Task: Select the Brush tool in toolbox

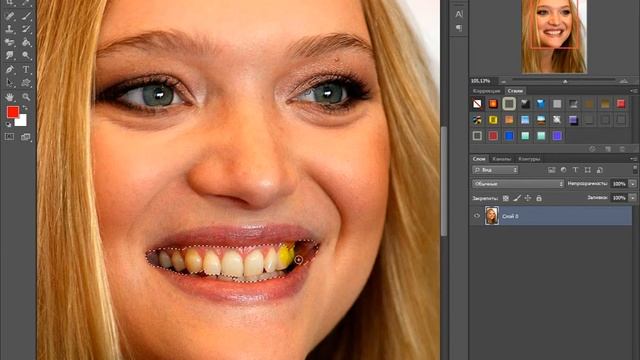Action: [26, 16]
